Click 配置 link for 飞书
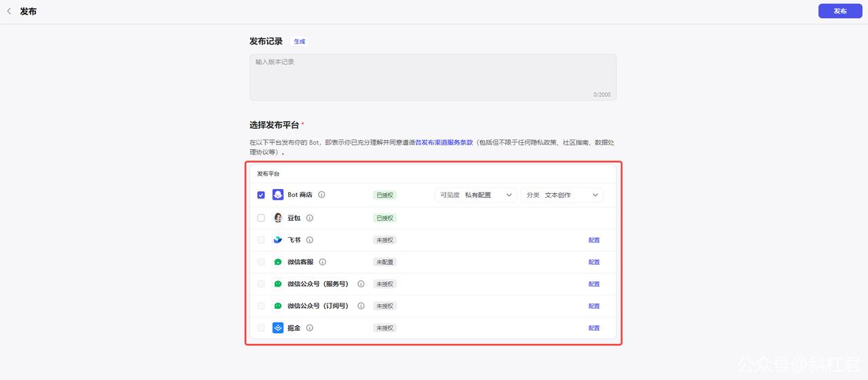Viewport: 868px width, 380px height. [x=594, y=240]
